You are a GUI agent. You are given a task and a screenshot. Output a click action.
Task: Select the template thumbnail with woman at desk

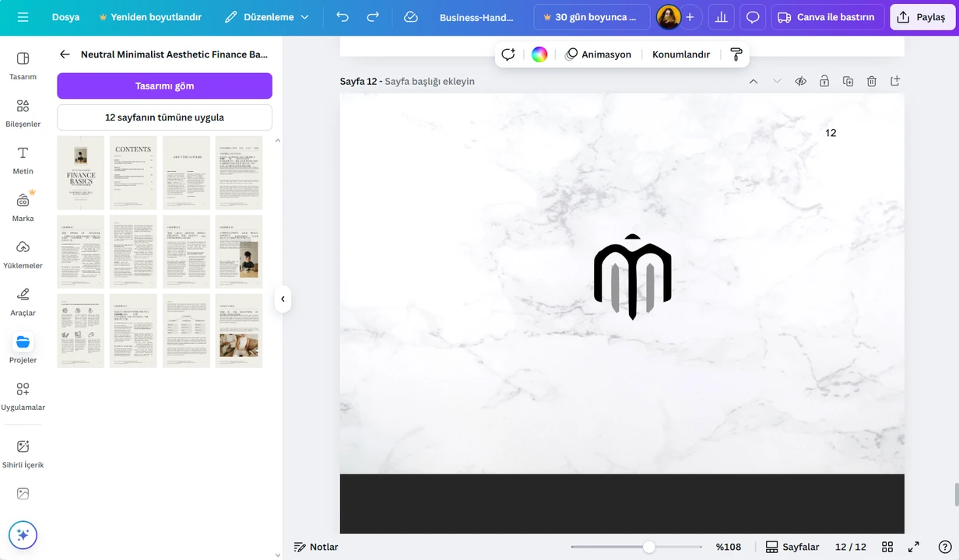click(x=239, y=252)
